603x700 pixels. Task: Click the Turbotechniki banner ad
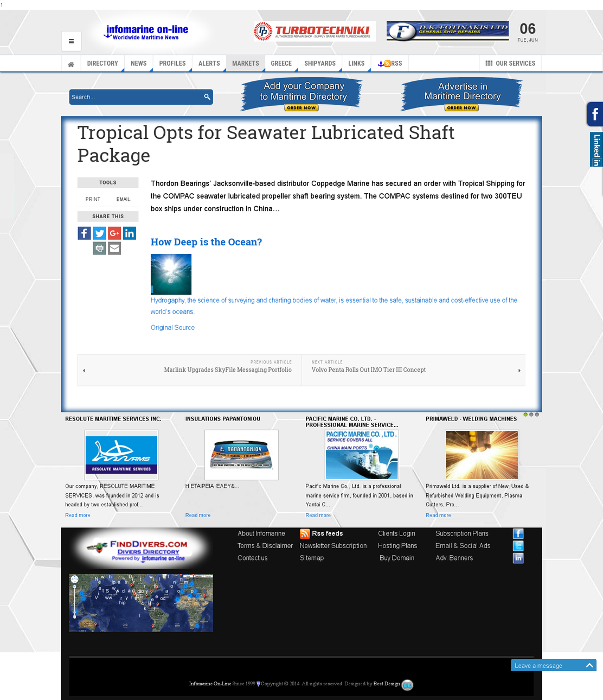pyautogui.click(x=315, y=31)
